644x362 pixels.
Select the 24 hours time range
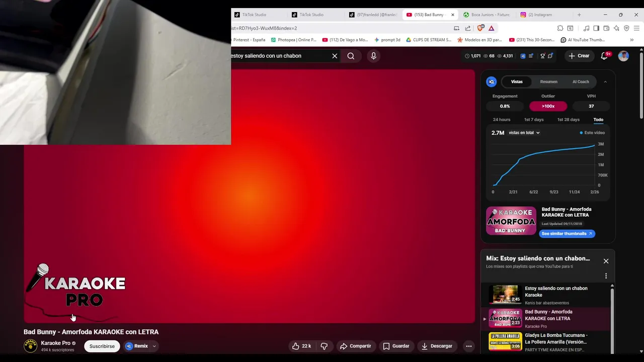click(x=502, y=120)
